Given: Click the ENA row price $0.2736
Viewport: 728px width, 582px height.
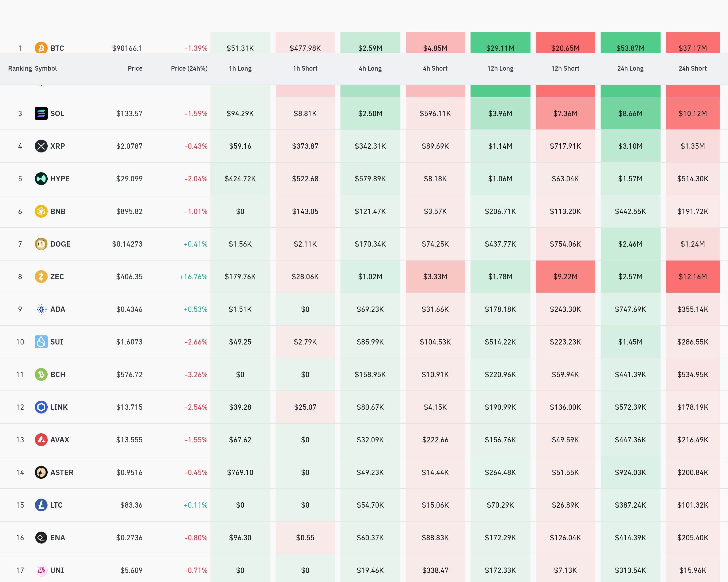Looking at the screenshot, I should [x=129, y=537].
